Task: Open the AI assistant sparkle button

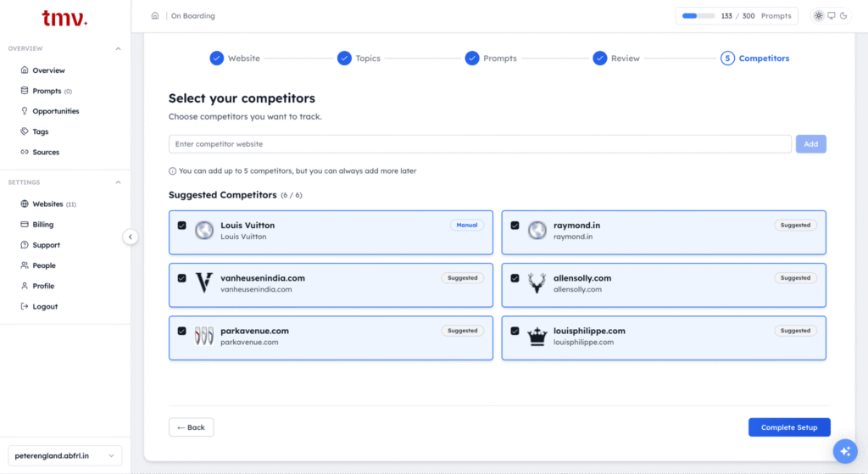Action: coord(845,451)
